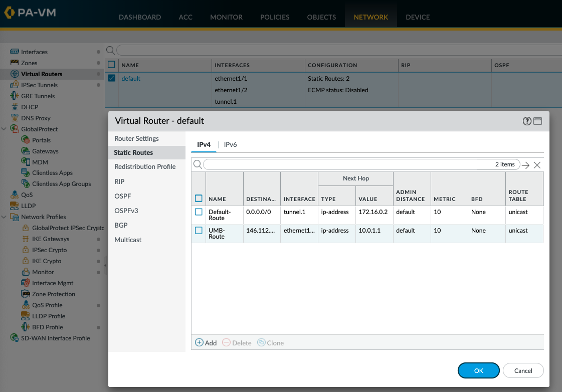Viewport: 562px width, 392px height.
Task: Collapse the GlobalProtect tree node
Action: click(x=4, y=129)
